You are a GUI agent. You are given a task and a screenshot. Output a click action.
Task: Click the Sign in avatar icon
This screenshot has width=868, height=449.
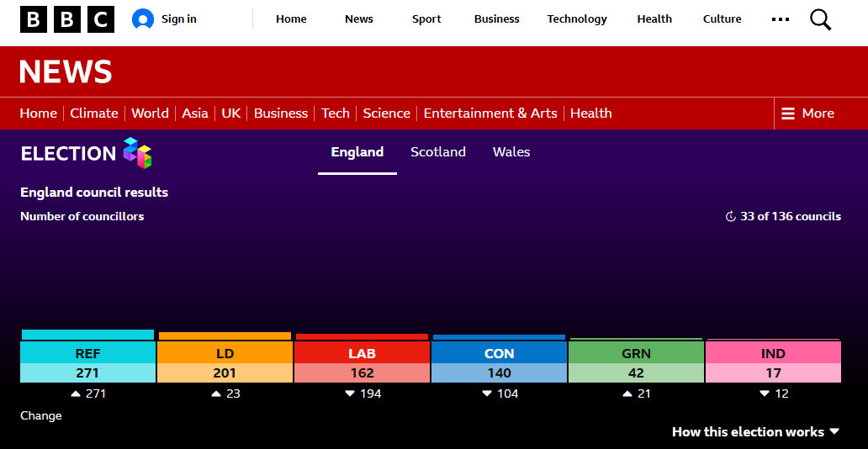tap(143, 19)
